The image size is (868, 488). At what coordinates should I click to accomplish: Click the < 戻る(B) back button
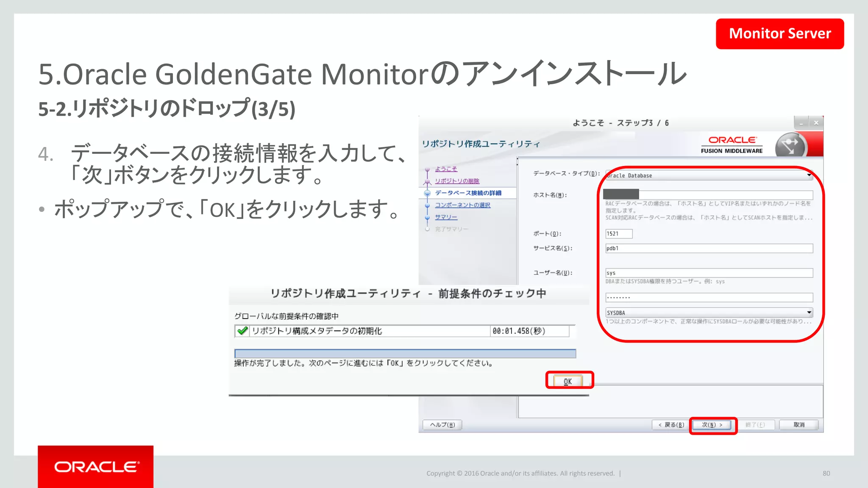point(671,425)
